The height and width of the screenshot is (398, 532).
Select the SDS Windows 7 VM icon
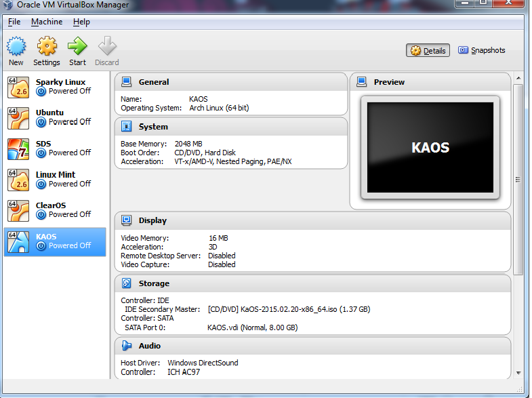tap(18, 149)
